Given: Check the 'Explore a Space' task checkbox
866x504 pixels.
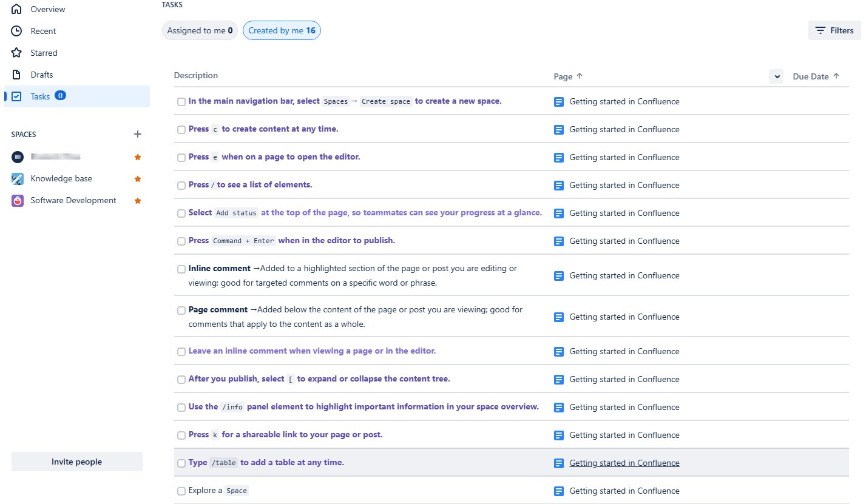Looking at the screenshot, I should [181, 491].
